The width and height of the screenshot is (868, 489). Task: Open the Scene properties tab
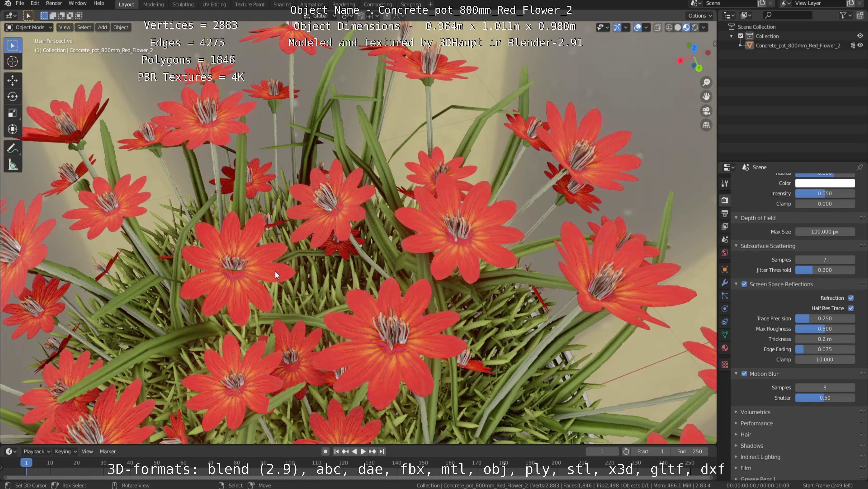point(725,240)
